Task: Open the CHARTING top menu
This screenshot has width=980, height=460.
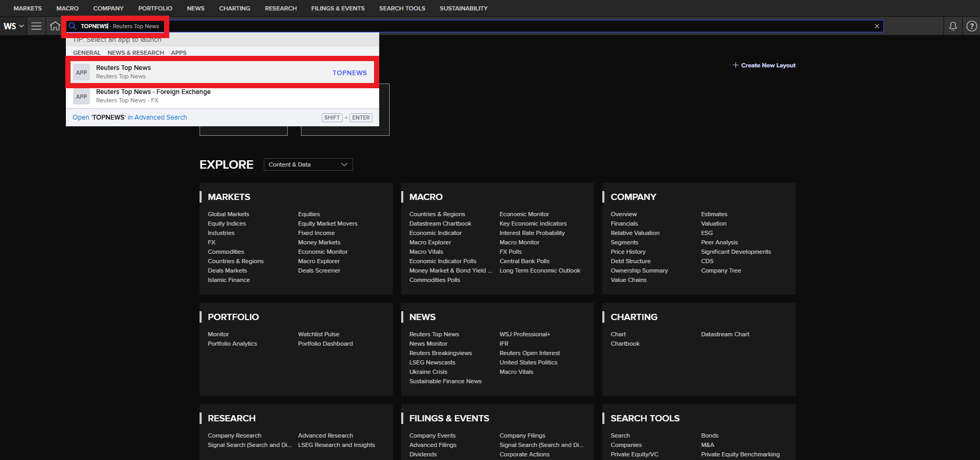Action: click(x=235, y=8)
